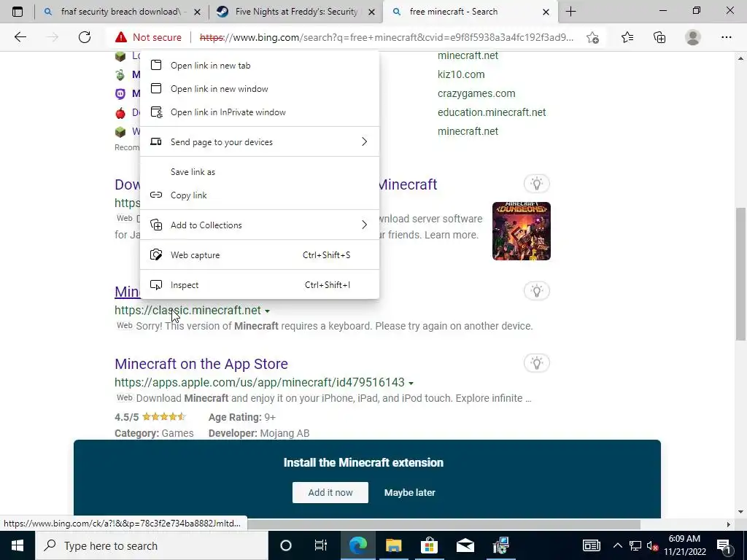Click the Minecraft Dungeons thumbnail image
The image size is (747, 560).
coord(521,231)
